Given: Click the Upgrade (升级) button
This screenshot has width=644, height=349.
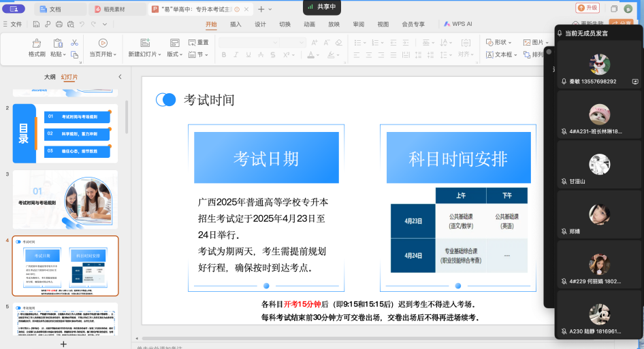Looking at the screenshot, I should pos(587,8).
